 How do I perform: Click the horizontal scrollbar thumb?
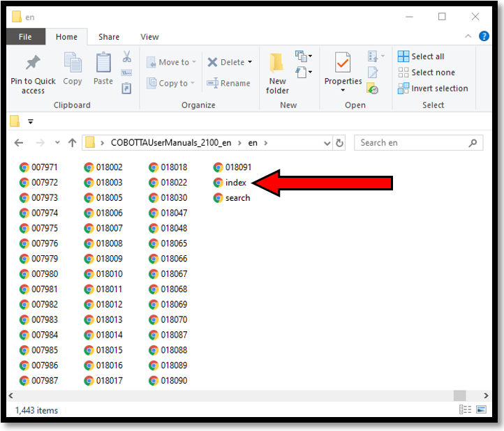point(459,395)
